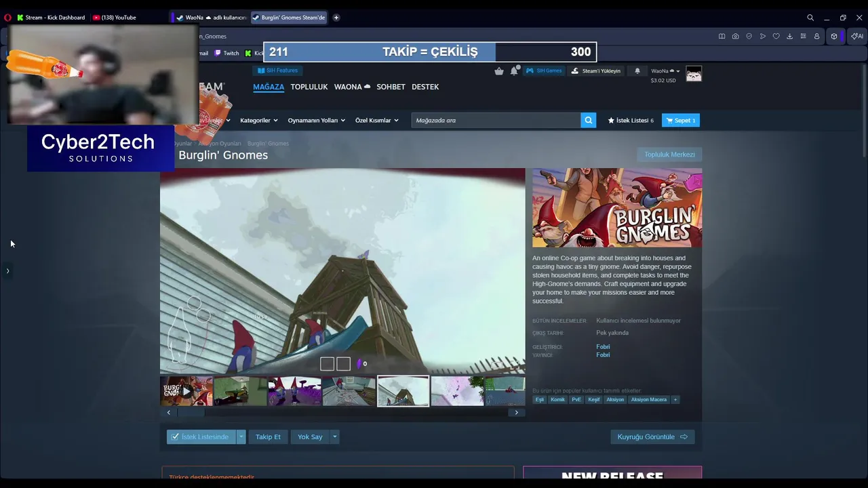Image resolution: width=868 pixels, height=488 pixels.
Task: Click the SIH basket icon in the Steam header
Action: (499, 70)
